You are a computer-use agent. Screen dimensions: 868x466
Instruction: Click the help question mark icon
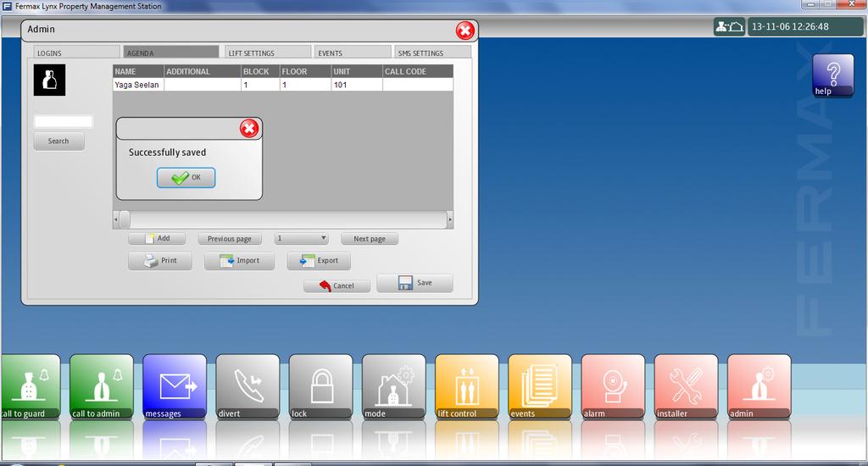click(x=833, y=75)
